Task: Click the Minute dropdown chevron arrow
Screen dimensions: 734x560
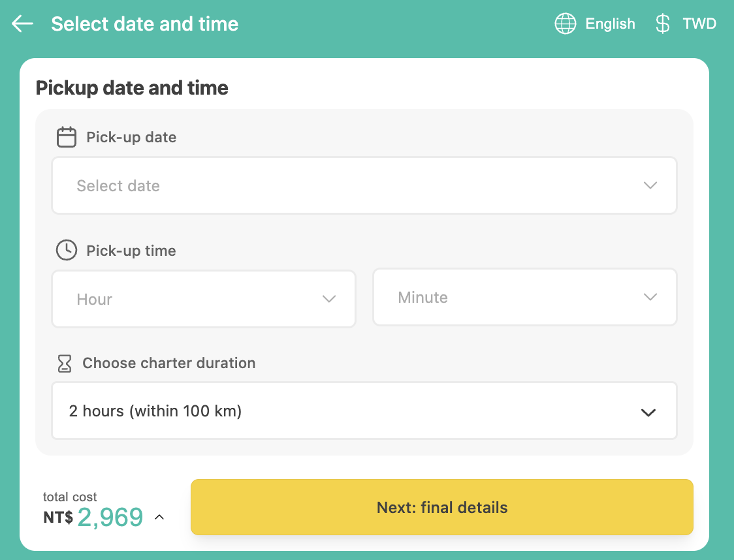Action: (x=650, y=298)
